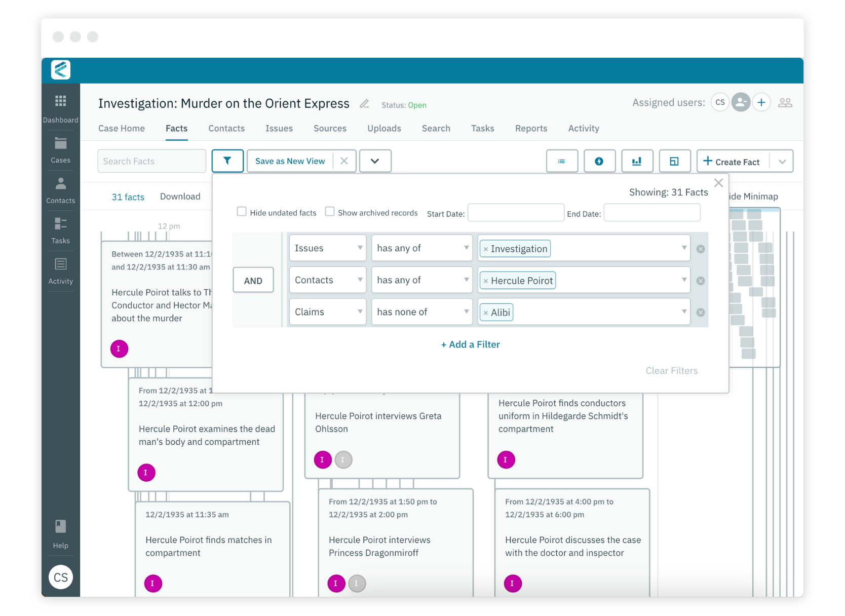Switch to the Sources tab

pyautogui.click(x=330, y=128)
